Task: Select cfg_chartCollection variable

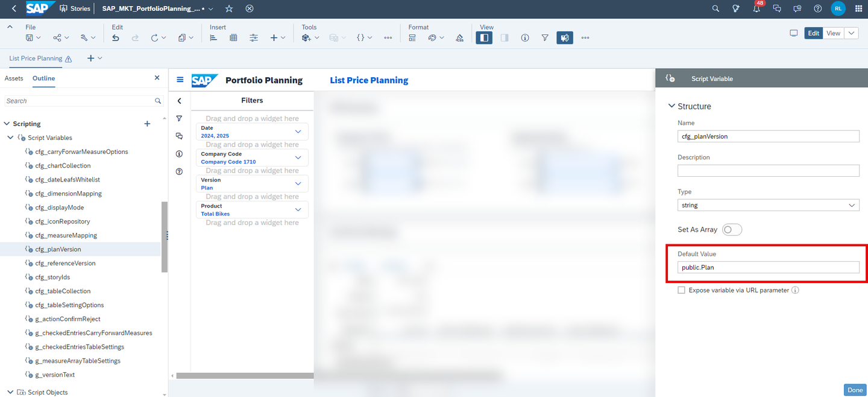Action: 63,165
